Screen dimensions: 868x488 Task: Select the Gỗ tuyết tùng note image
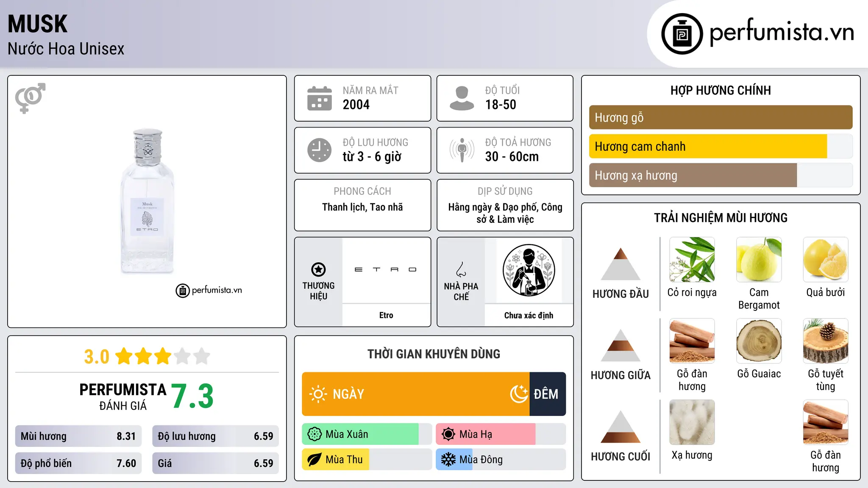pyautogui.click(x=826, y=341)
